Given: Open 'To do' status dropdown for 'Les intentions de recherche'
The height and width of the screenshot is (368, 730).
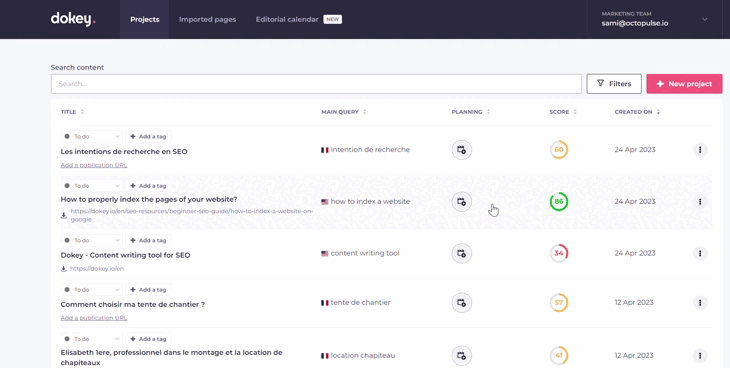Looking at the screenshot, I should pos(92,136).
